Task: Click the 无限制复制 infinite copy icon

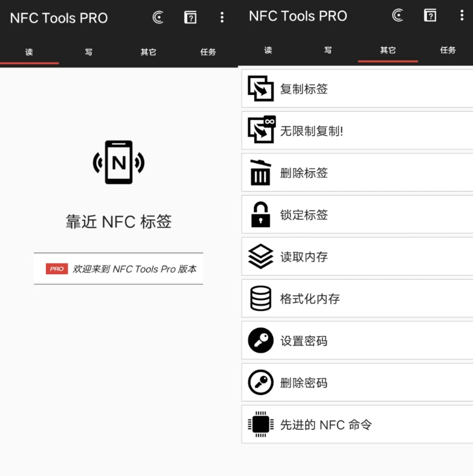Action: coord(261,130)
